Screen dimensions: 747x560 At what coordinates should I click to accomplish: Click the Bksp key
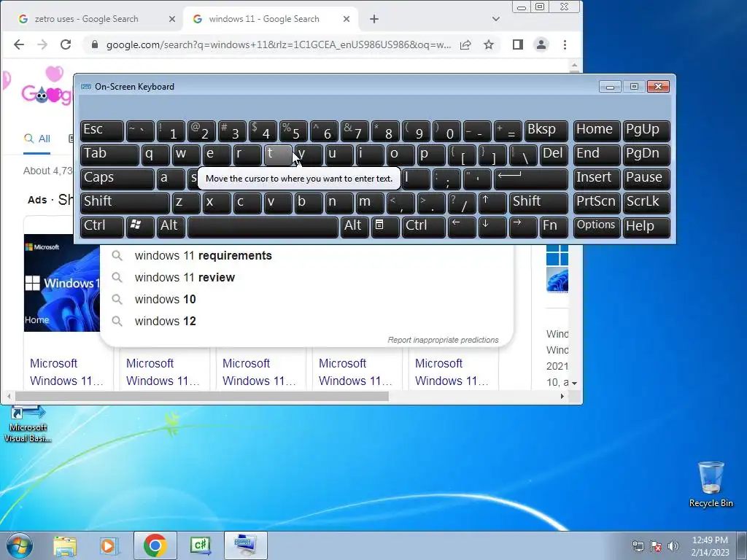pyautogui.click(x=546, y=131)
